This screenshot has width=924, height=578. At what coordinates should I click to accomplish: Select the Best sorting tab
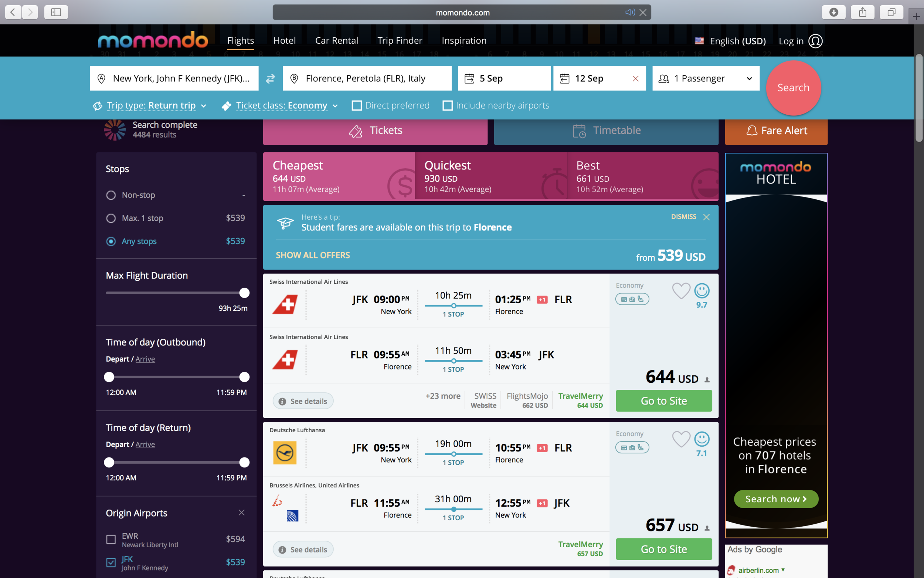click(x=642, y=177)
